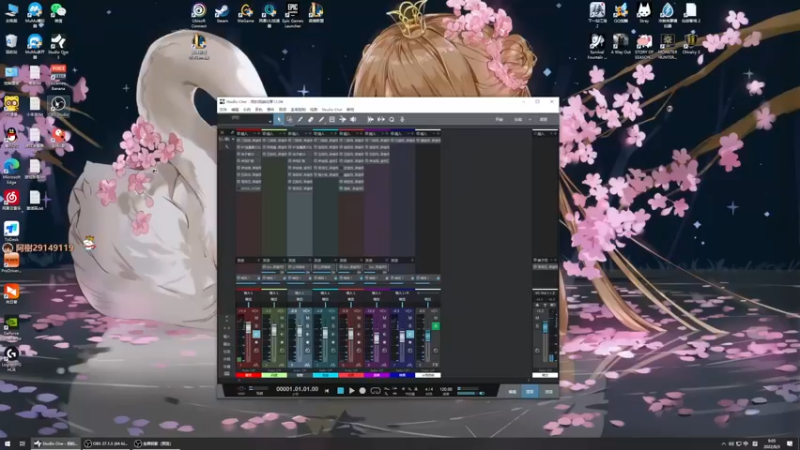Mute the purple mixer channel

pyautogui.click(x=384, y=318)
